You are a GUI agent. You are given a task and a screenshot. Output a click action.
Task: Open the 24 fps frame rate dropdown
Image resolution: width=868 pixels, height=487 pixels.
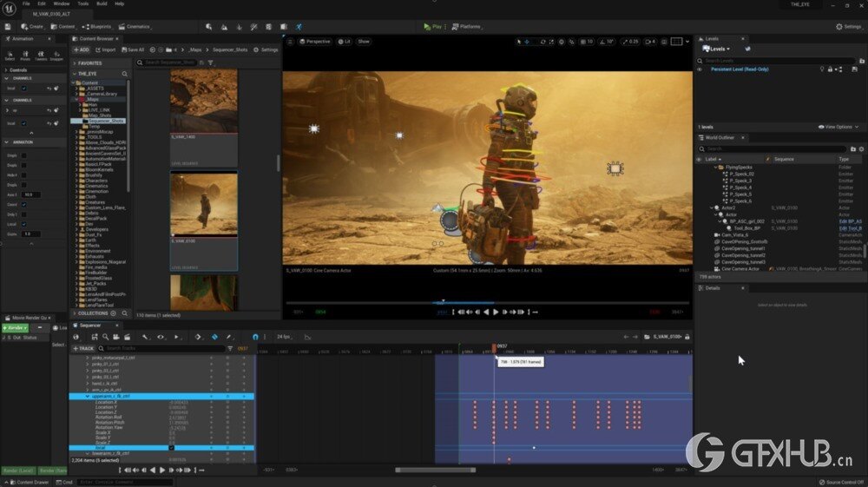[285, 337]
